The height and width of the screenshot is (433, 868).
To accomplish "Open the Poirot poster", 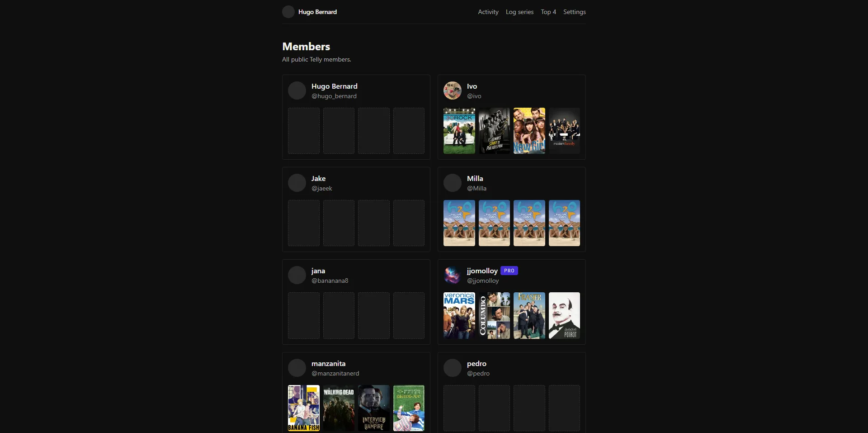I will (564, 315).
